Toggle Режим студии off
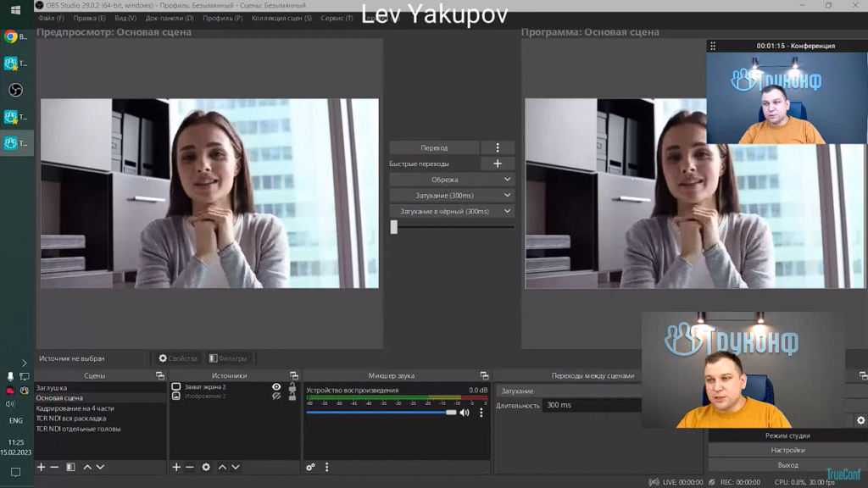 click(787, 435)
